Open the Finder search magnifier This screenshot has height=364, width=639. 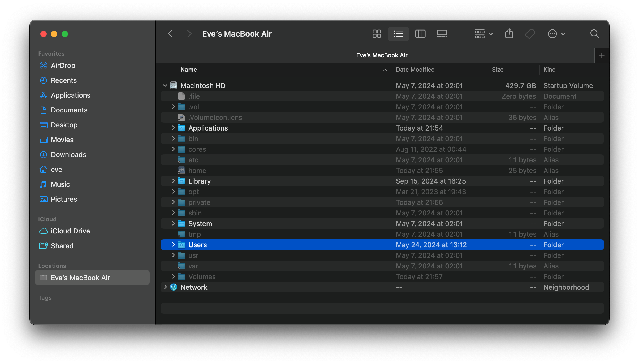pos(594,34)
